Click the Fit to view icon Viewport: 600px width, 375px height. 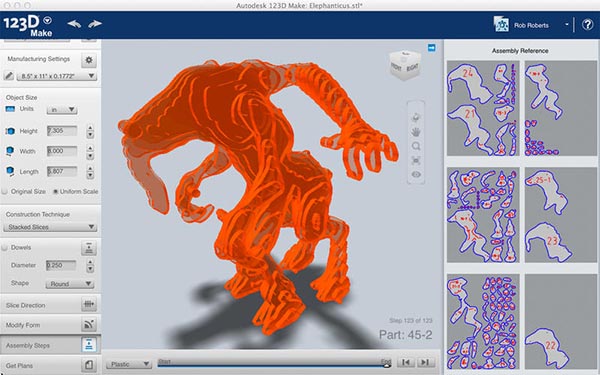coord(416,160)
